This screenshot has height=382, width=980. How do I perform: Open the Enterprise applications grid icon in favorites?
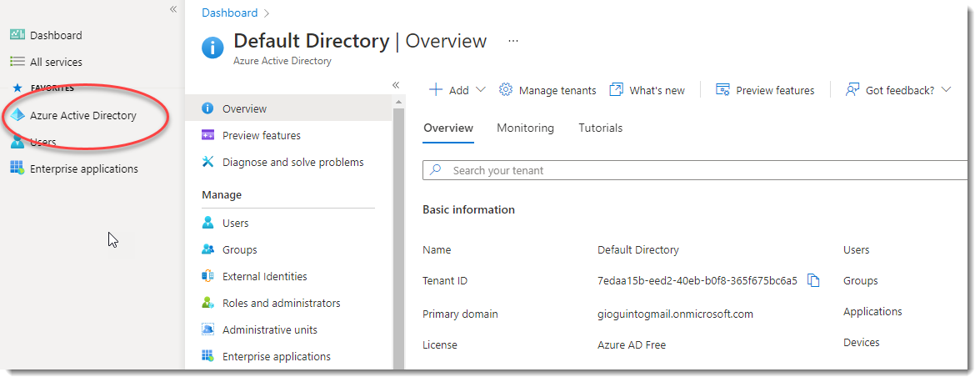point(17,168)
